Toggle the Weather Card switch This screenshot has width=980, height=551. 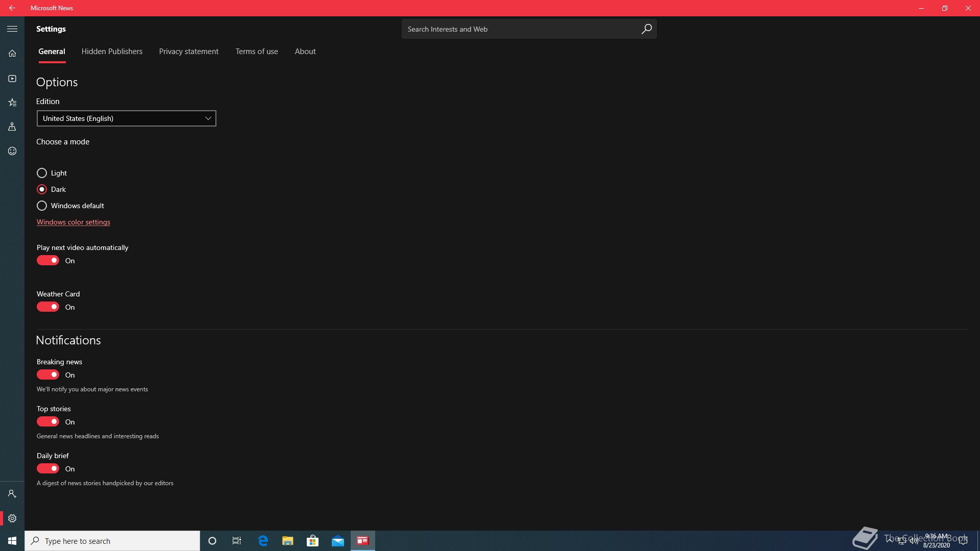48,307
